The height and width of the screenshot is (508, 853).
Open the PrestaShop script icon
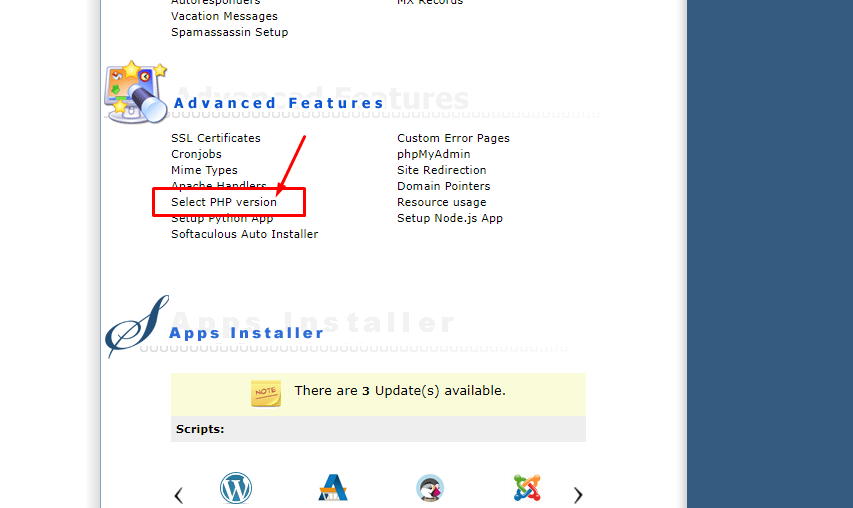(x=430, y=488)
